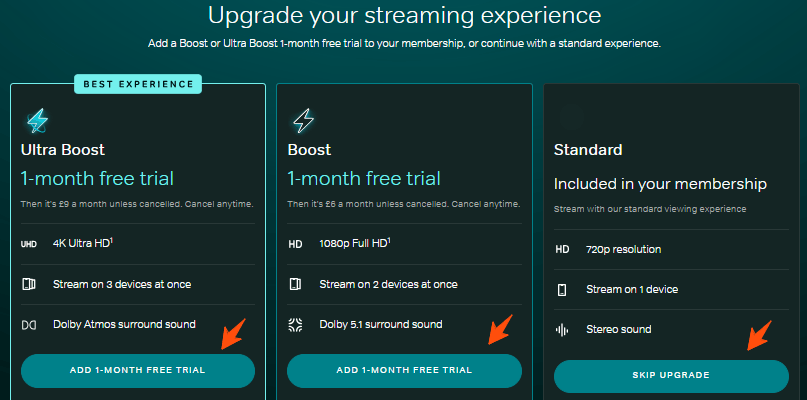
Task: Click the devices icon next to Stream on 3 devices
Action: coord(29,284)
